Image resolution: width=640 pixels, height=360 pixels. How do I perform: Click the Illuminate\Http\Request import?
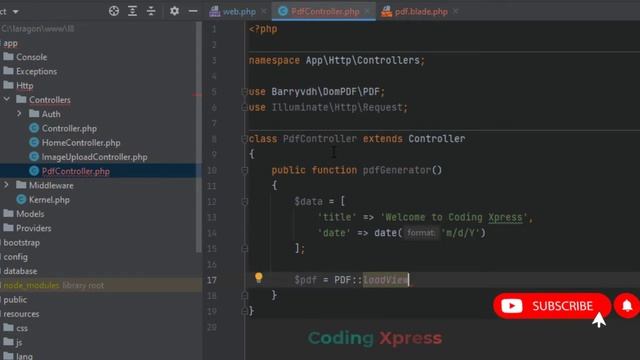(x=337, y=107)
